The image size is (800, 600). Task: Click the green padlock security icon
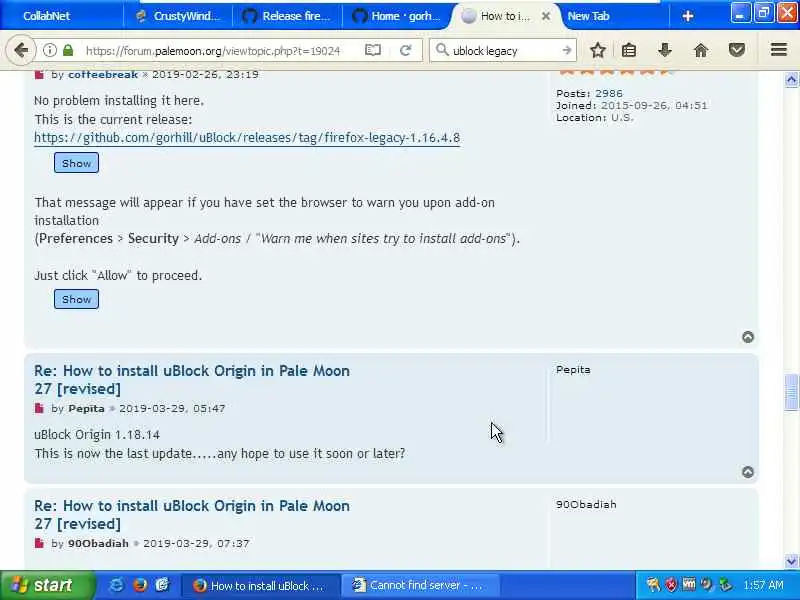click(68, 50)
